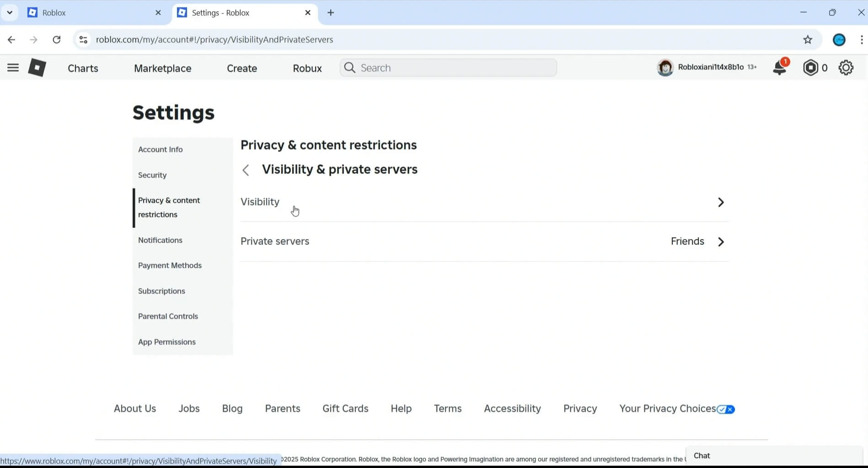Open the Help footer link

(x=401, y=409)
